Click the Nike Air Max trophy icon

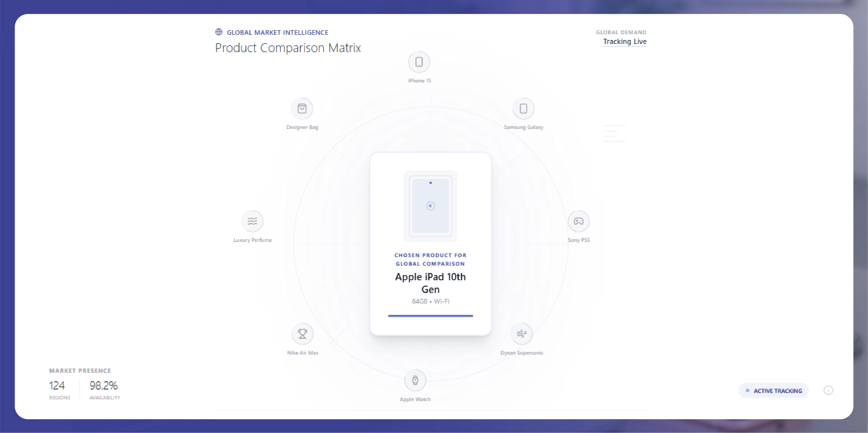[302, 334]
